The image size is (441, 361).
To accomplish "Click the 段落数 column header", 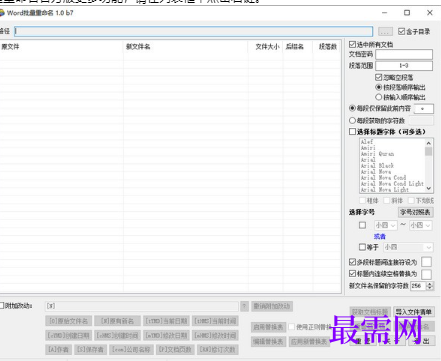I will coord(327,47).
